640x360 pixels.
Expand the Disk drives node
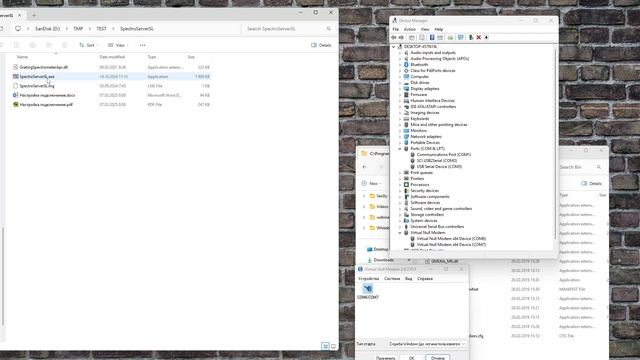click(400, 83)
